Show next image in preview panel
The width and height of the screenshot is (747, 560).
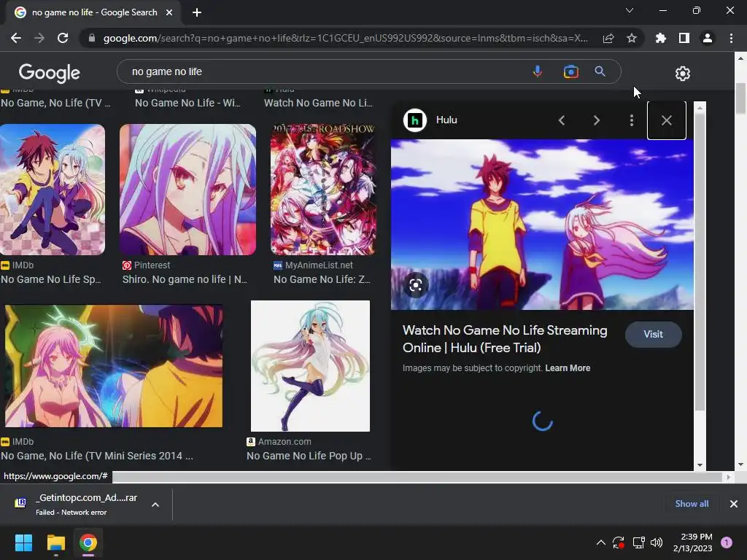597,120
